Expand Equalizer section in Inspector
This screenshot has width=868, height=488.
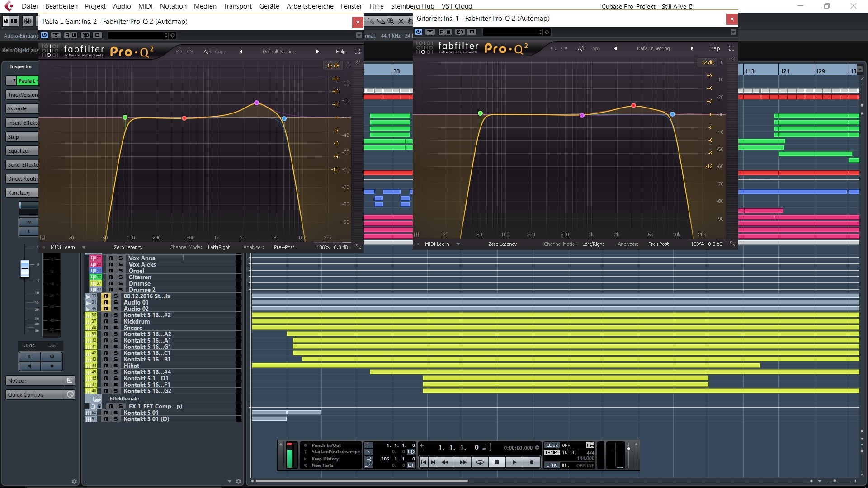click(22, 151)
